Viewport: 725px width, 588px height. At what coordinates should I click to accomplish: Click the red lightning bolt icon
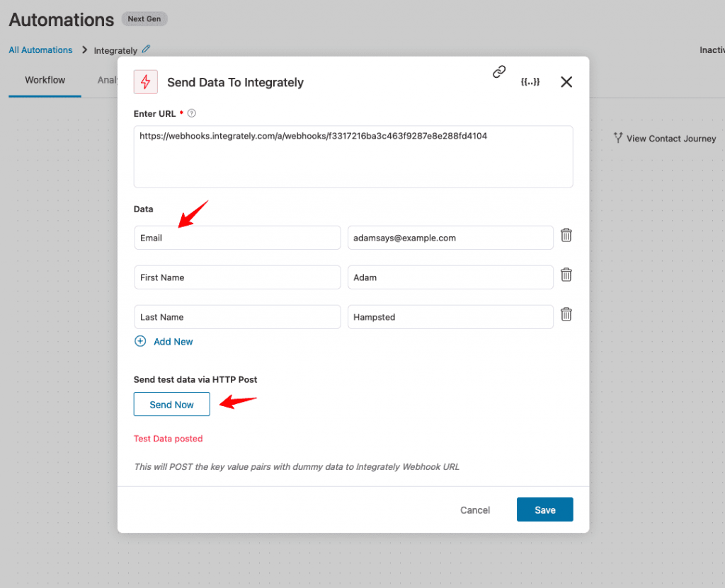pos(146,82)
